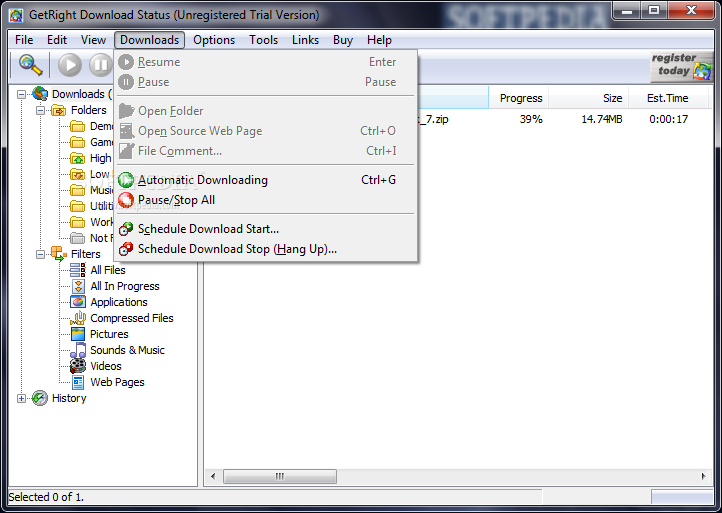Select the Folders tree item
This screenshot has height=513, width=722.
click(x=88, y=110)
